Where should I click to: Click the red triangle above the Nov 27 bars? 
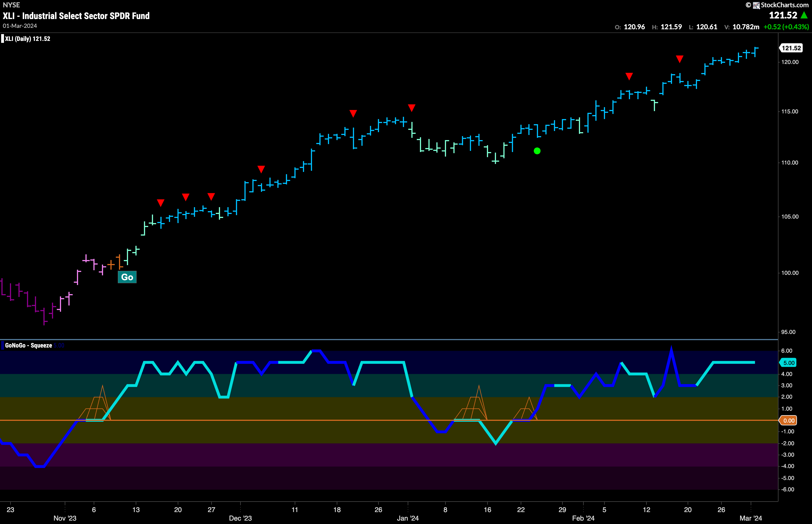[x=211, y=197]
